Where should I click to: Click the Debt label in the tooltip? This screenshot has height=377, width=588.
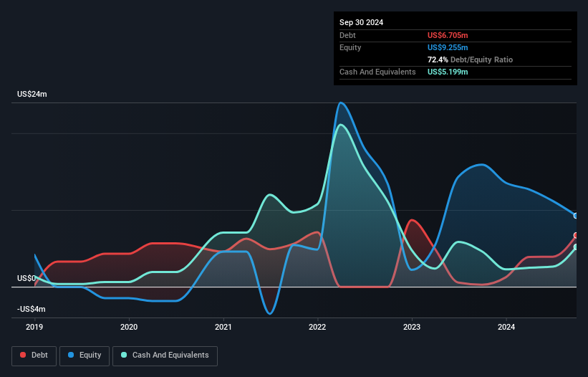(347, 35)
